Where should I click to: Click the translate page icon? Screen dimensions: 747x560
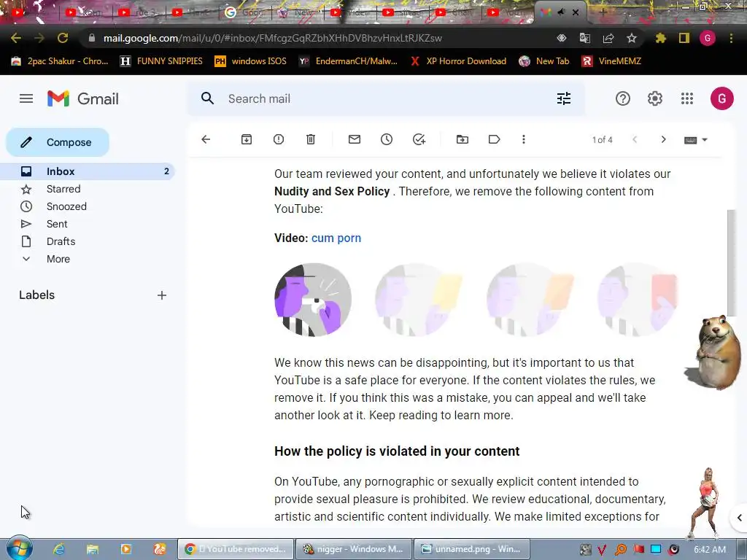pyautogui.click(x=584, y=38)
